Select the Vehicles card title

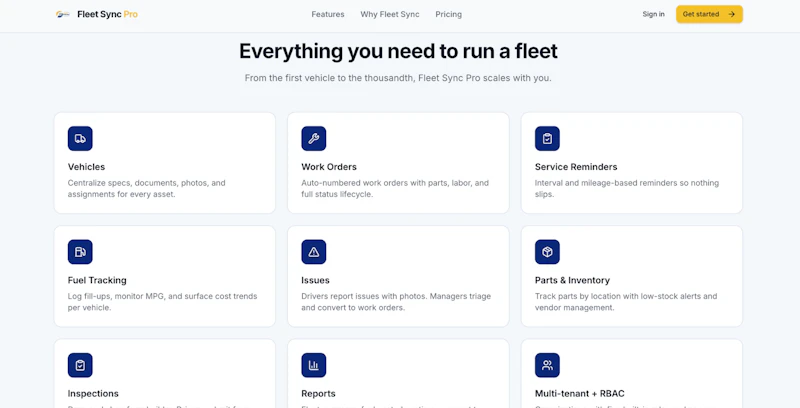[86, 167]
